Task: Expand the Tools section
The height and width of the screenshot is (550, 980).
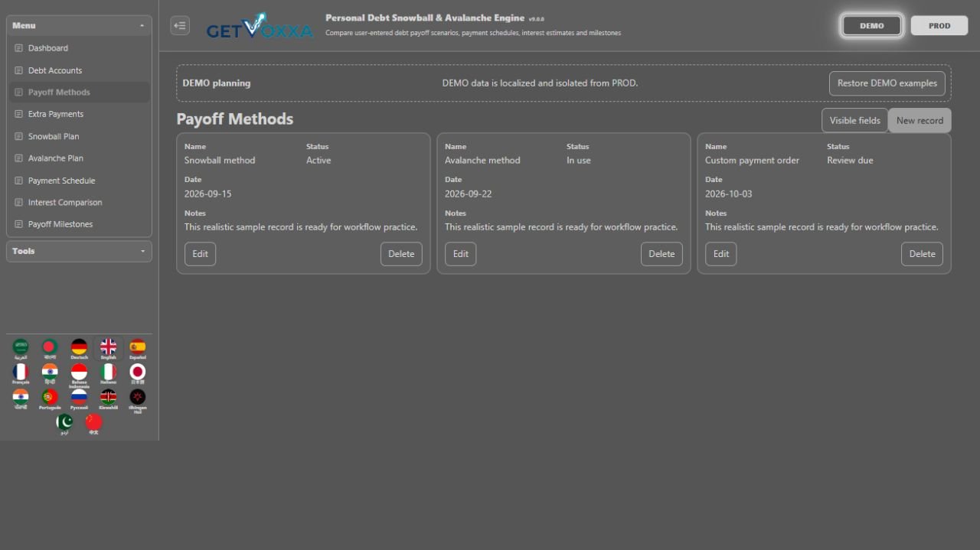Action: tap(79, 251)
